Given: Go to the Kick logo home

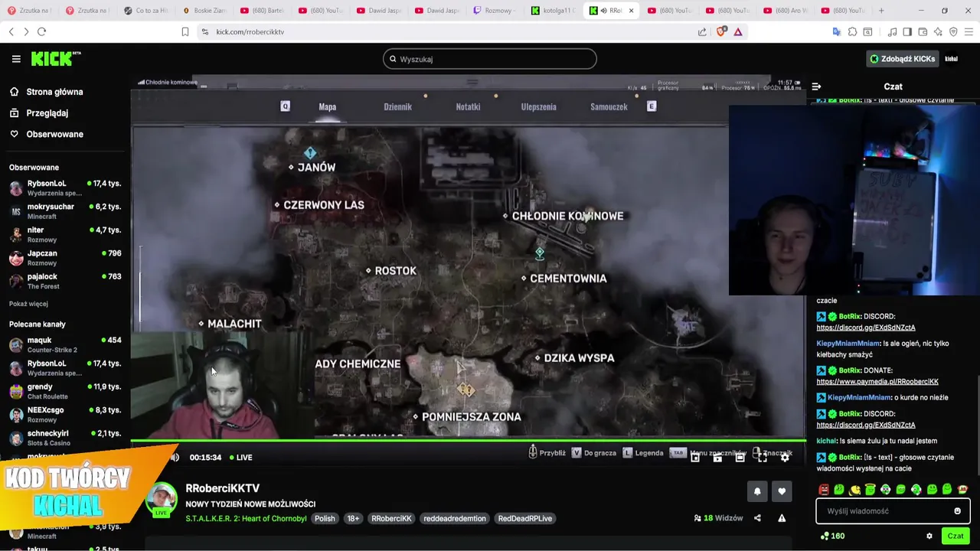Looking at the screenshot, I should (55, 59).
